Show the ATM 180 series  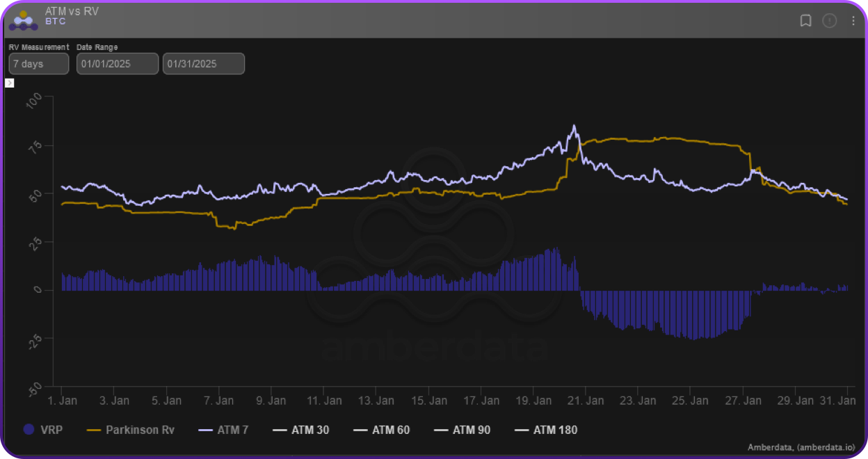(545, 430)
